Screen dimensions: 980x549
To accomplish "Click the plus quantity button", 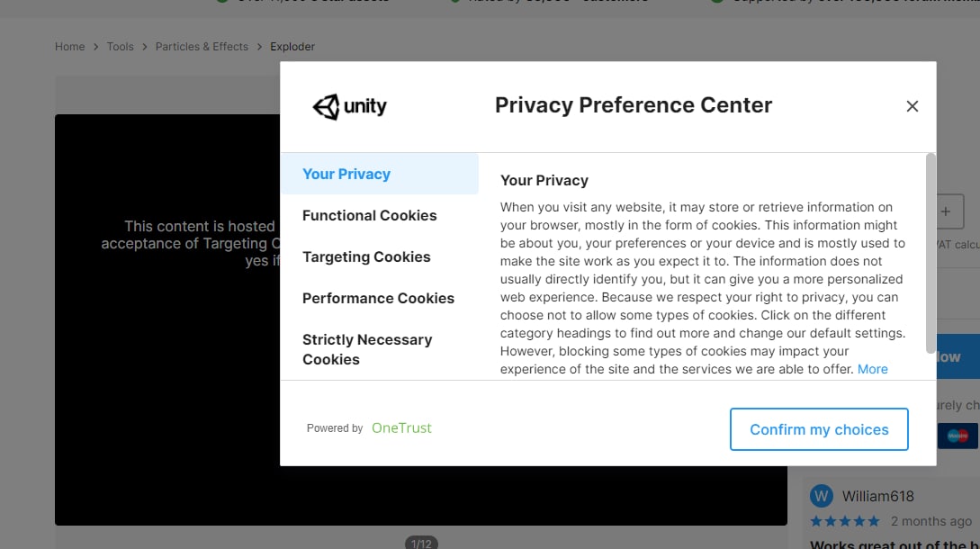I will [946, 211].
